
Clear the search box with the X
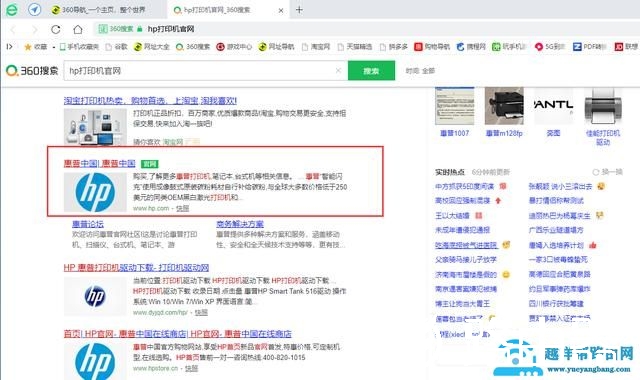338,71
